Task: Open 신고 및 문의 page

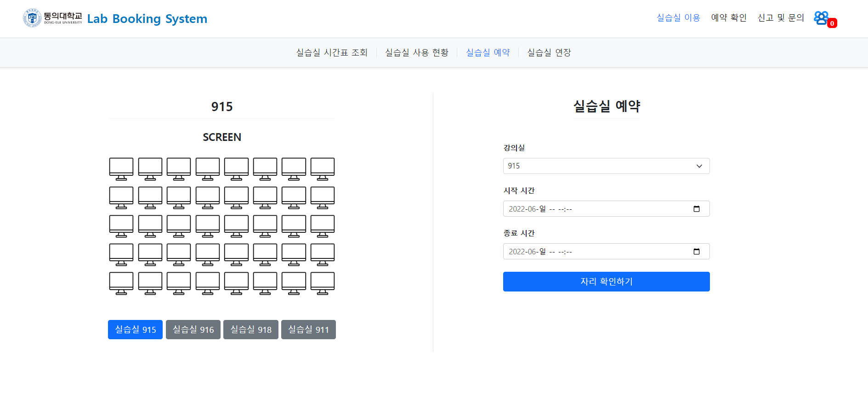Action: 780,17
